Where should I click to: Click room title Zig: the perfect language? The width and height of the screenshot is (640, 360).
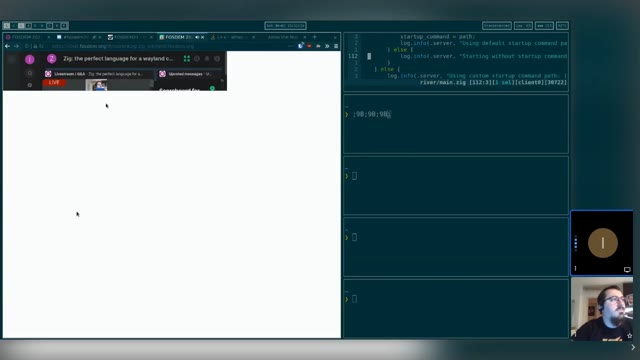pos(118,59)
